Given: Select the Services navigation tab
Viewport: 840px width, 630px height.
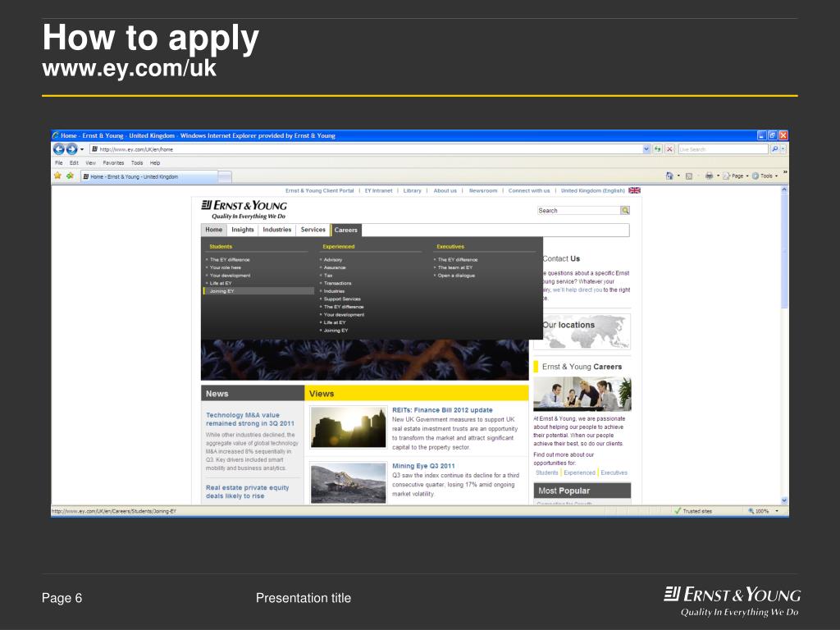Looking at the screenshot, I should (313, 230).
